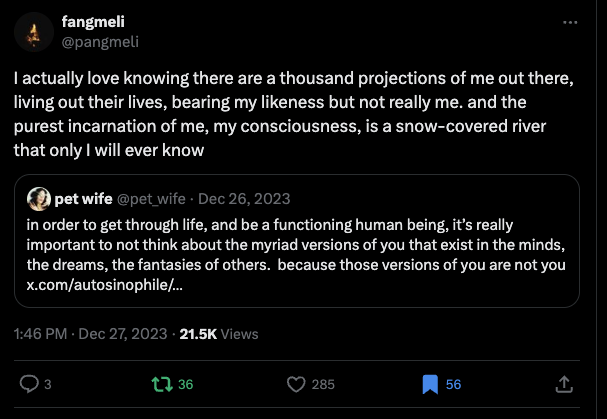Follow the x.com/autosinophile link
The width and height of the screenshot is (607, 419).
[105, 285]
